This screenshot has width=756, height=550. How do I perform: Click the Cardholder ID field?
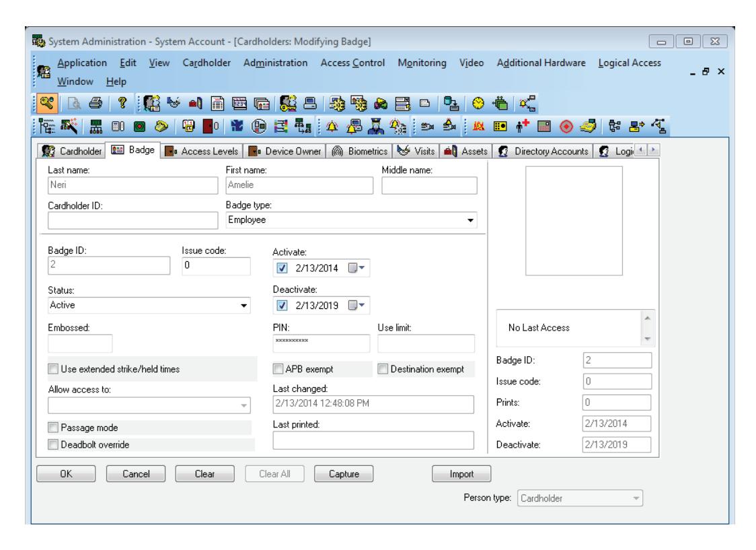pyautogui.click(x=133, y=221)
